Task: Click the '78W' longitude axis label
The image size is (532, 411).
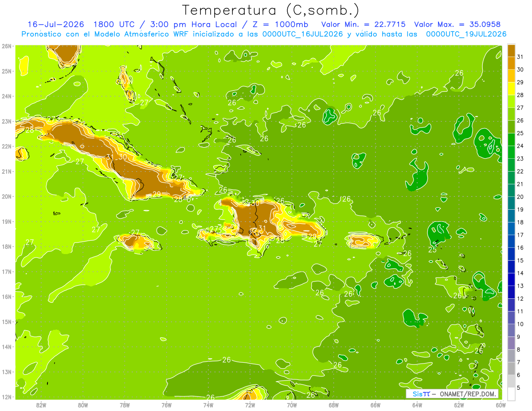Action: [x=125, y=405]
